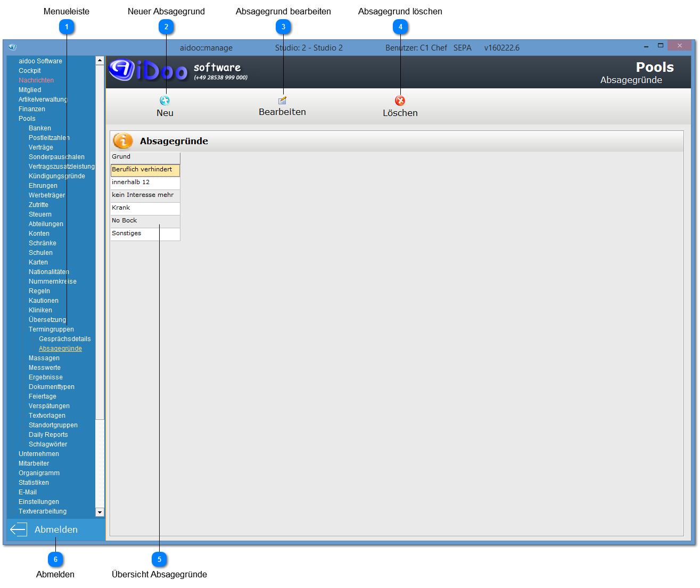Select the row No Bock
The image size is (700, 588).
click(145, 221)
